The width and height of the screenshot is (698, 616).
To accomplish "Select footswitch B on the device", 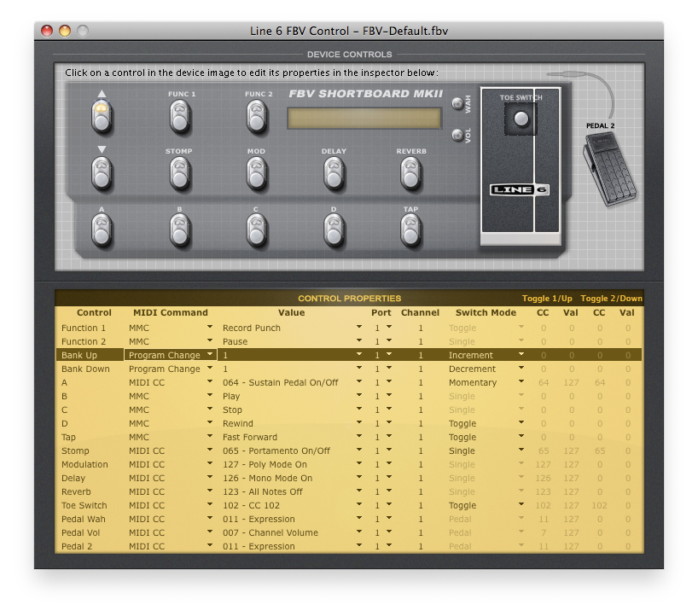I will pyautogui.click(x=180, y=230).
